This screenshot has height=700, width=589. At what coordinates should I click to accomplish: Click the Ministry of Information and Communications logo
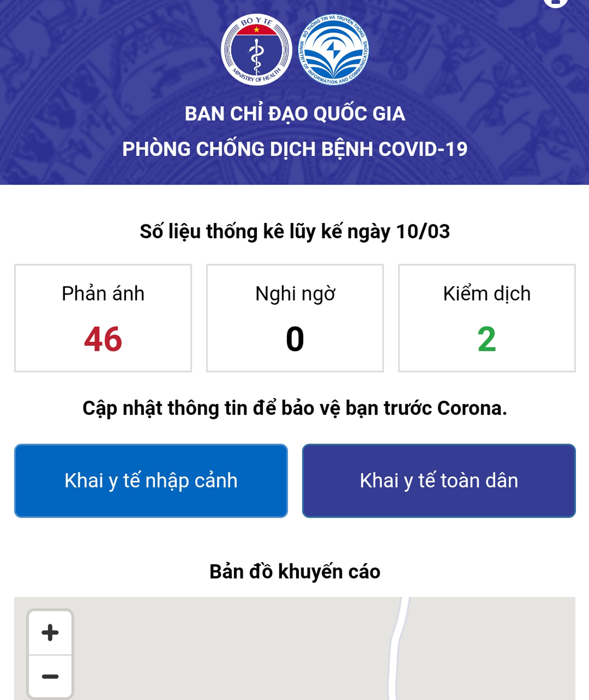click(334, 50)
